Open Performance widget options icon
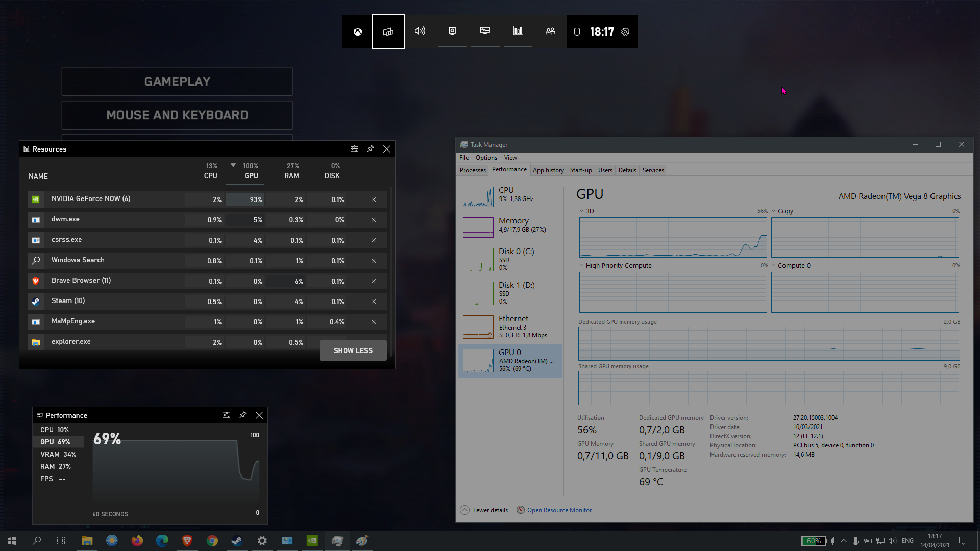This screenshot has width=980, height=551. click(x=227, y=415)
